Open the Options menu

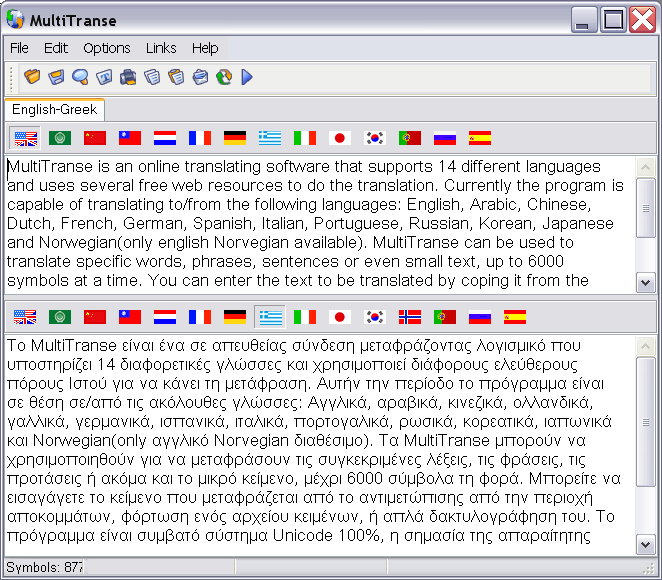[107, 48]
